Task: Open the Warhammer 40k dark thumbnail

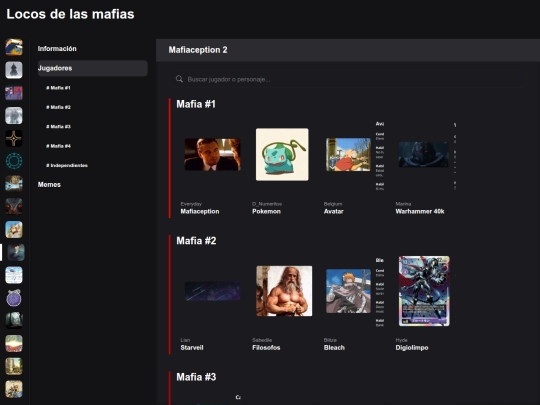Action: tap(424, 155)
